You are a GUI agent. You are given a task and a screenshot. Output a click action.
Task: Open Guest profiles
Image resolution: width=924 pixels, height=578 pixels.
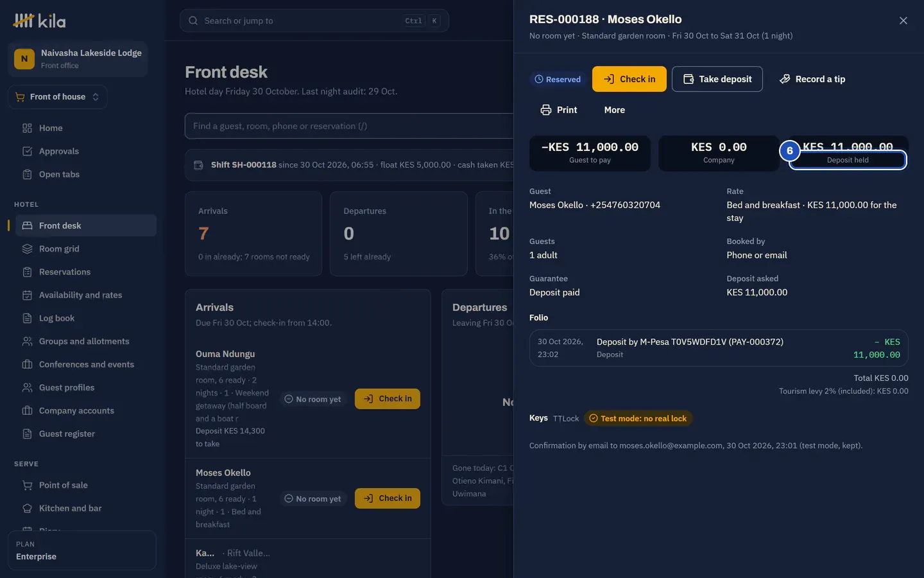[x=86, y=387]
